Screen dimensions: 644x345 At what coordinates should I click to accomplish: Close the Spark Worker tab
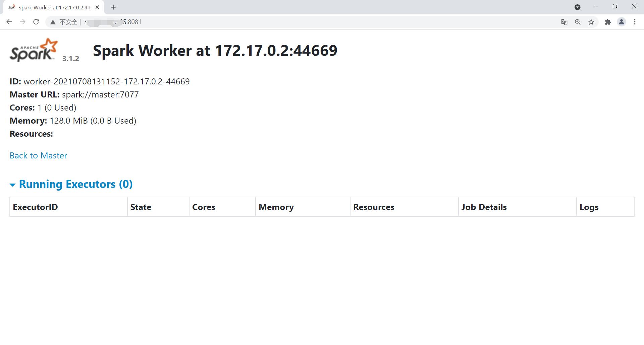click(97, 7)
